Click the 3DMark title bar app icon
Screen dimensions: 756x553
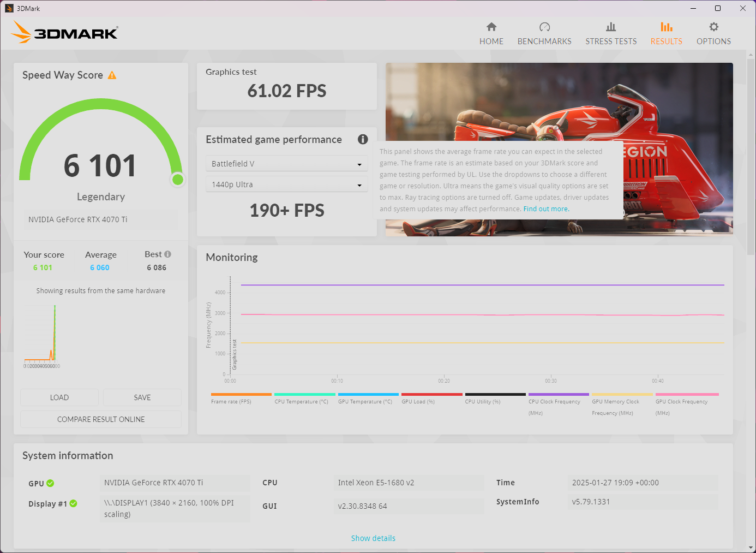point(9,8)
